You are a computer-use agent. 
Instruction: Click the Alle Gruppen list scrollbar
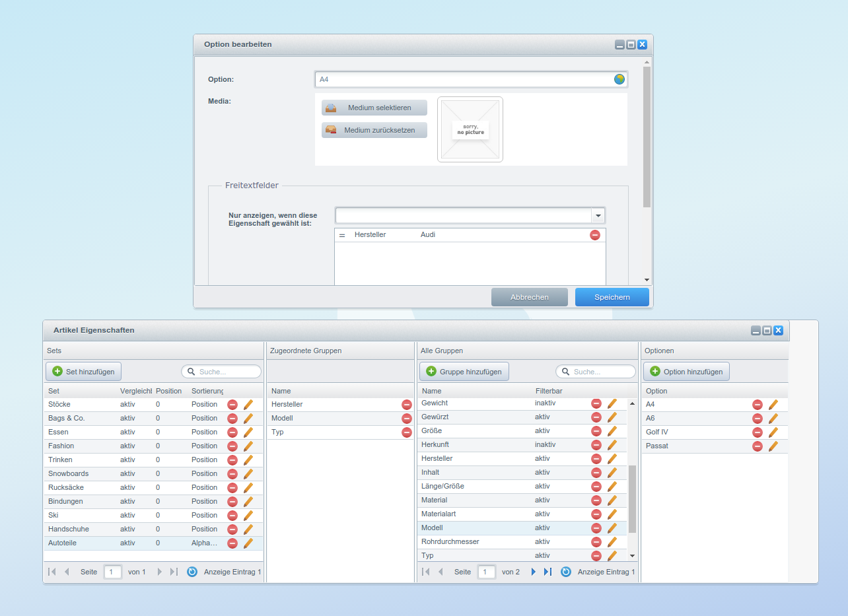click(x=632, y=498)
